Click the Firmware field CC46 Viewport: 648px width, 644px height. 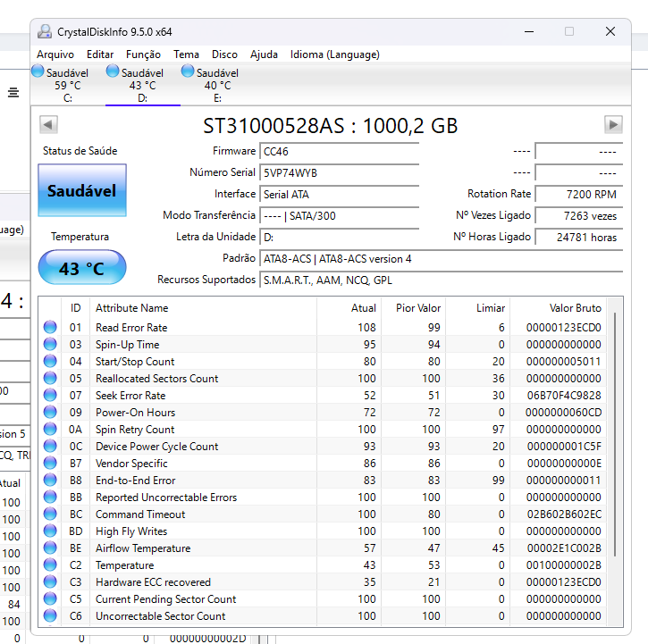click(x=340, y=152)
